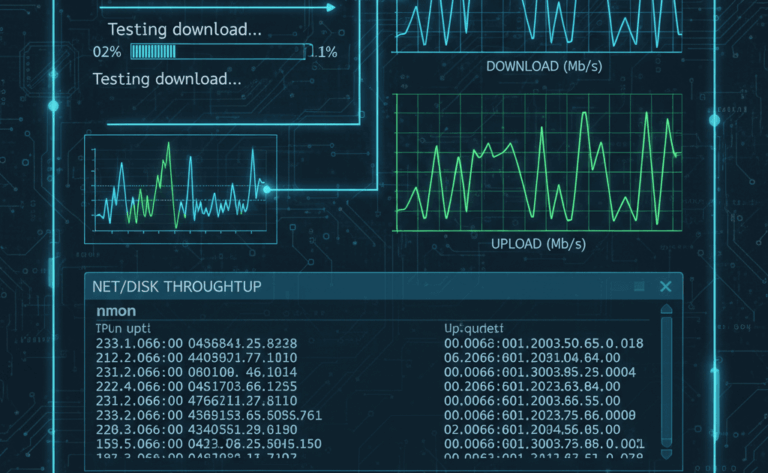Screen dimensions: 768x473
Task: Select value 00.0068:001.2003.50.65.0.018
Action: [544, 344]
